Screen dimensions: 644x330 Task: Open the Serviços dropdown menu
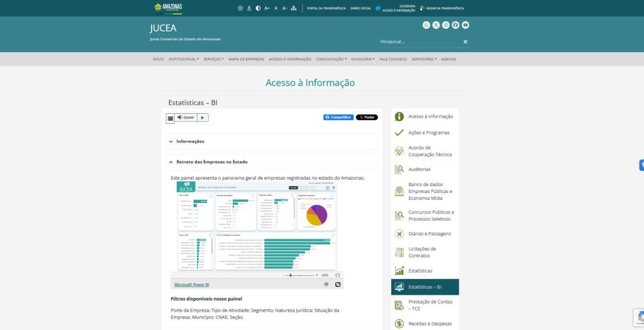tap(213, 59)
